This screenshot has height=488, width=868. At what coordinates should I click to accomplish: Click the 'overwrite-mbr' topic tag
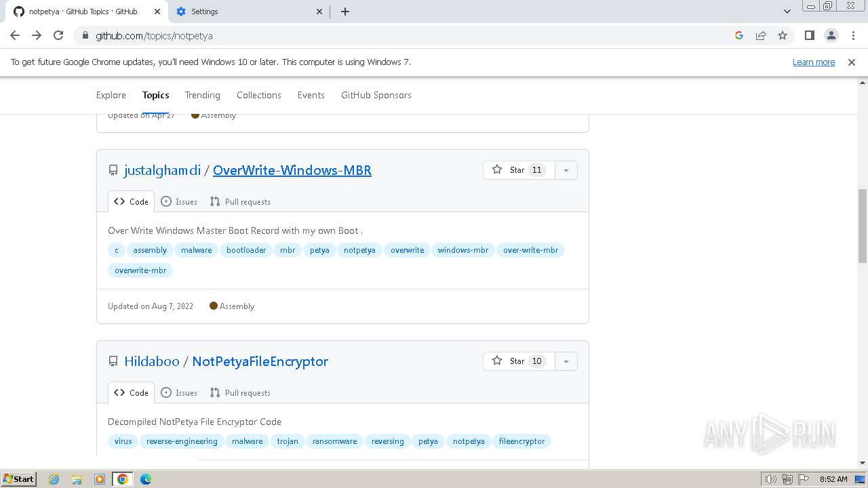(140, 270)
